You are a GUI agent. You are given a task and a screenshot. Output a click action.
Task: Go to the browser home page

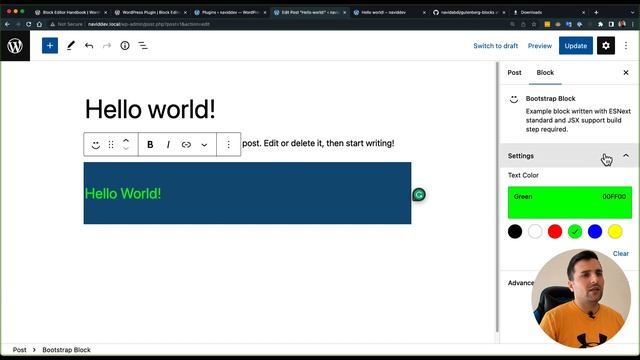pyautogui.click(x=39, y=24)
